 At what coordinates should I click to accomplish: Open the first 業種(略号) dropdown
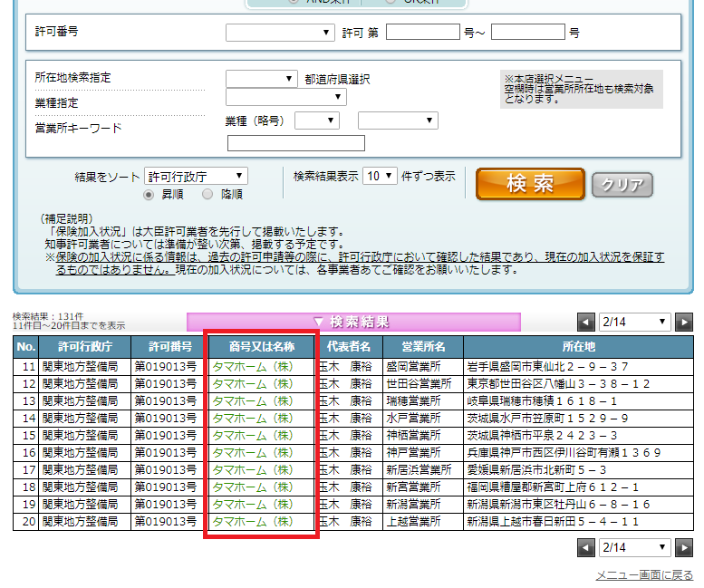(316, 120)
